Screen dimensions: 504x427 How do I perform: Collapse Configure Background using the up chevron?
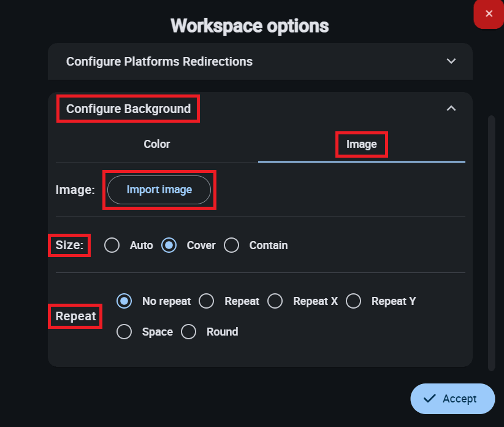pyautogui.click(x=451, y=109)
